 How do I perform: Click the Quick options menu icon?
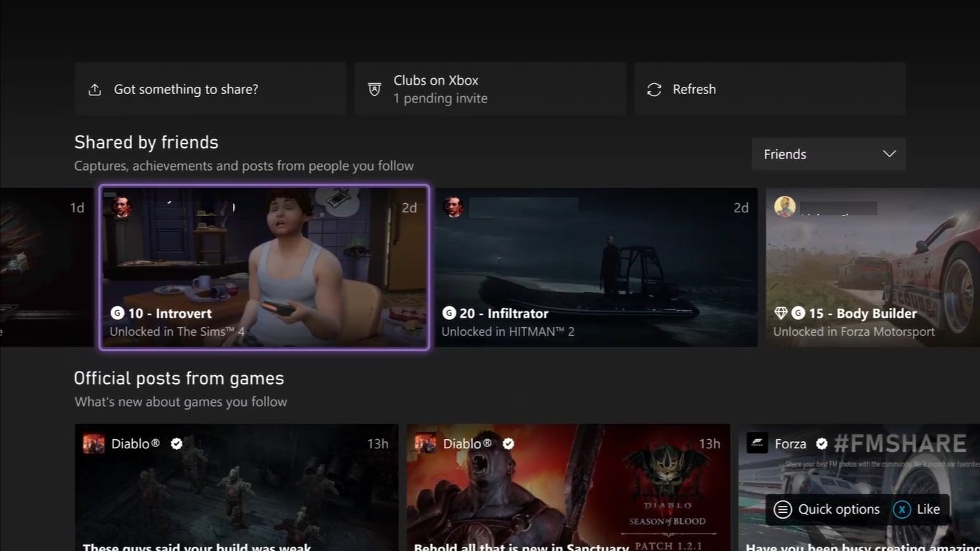pos(783,509)
